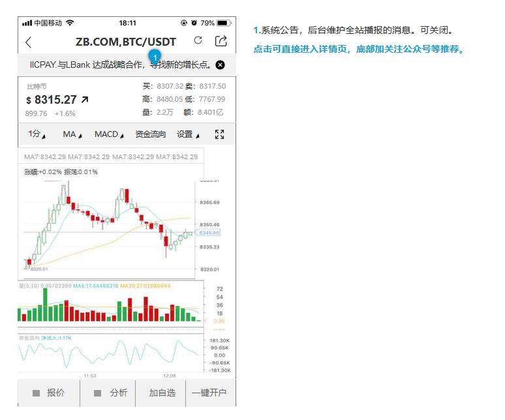505x420 pixels.
Task: Click the volume MA5:17.44486318 label
Action: 96,286
